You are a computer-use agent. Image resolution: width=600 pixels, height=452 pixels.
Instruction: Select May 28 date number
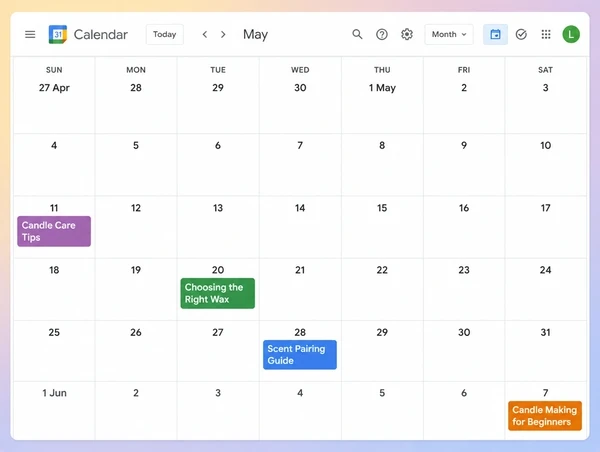[300, 332]
